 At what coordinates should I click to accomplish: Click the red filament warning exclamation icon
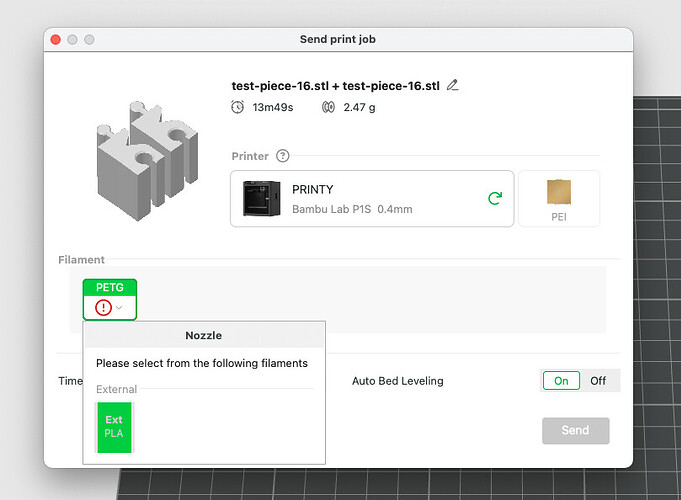click(x=103, y=308)
